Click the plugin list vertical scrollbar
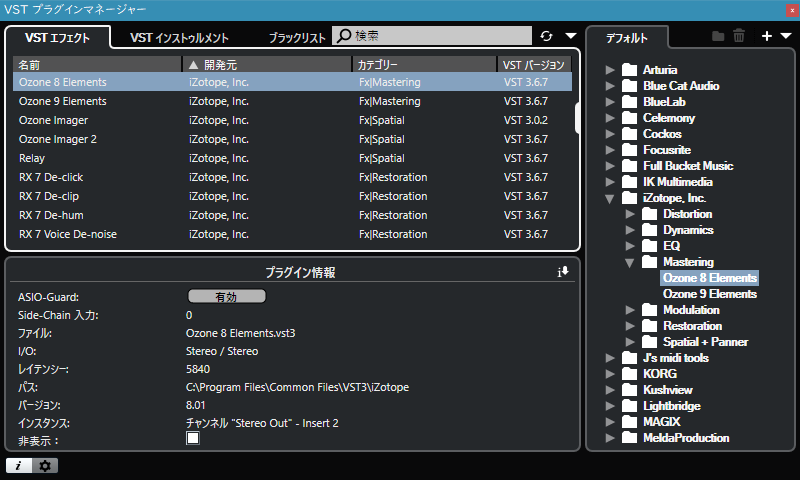Image resolution: width=800 pixels, height=480 pixels. click(577, 118)
